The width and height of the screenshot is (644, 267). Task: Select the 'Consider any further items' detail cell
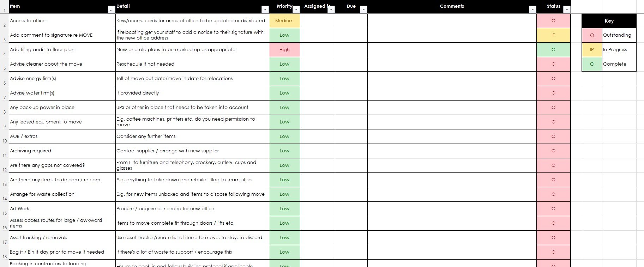pyautogui.click(x=192, y=136)
